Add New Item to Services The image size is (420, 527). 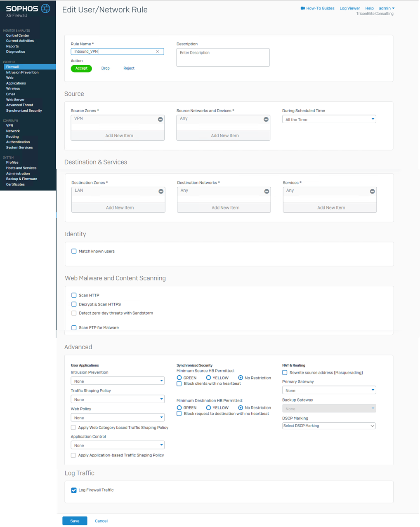(x=330, y=208)
